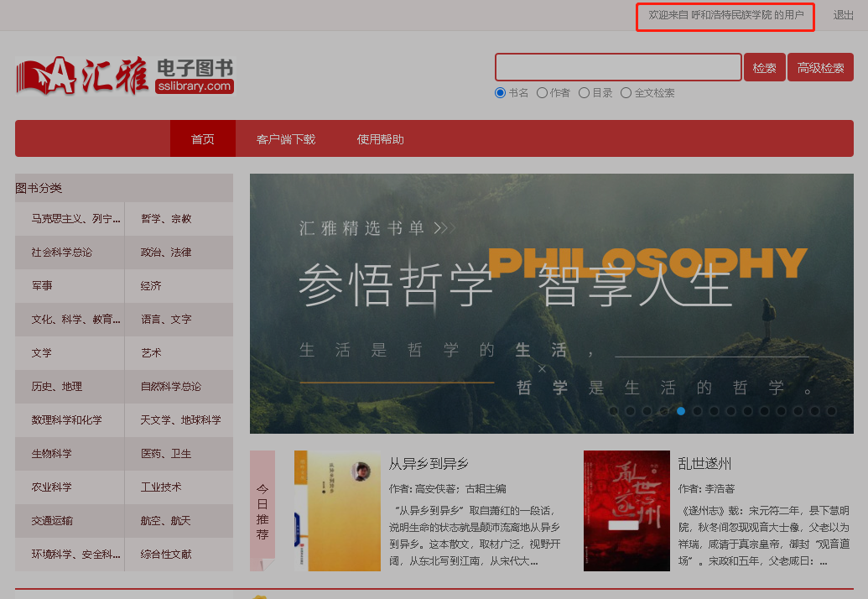Click the 退出 logout link
The height and width of the screenshot is (599, 868).
(843, 15)
